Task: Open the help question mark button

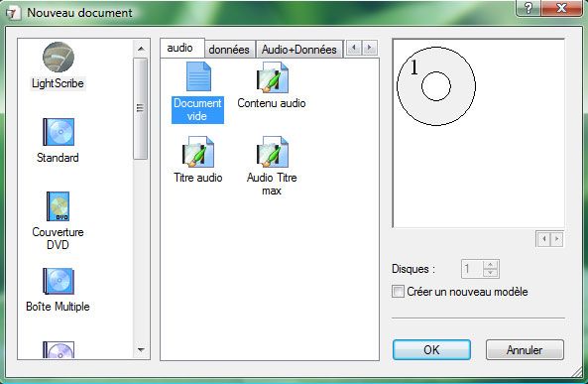Action: pos(528,8)
